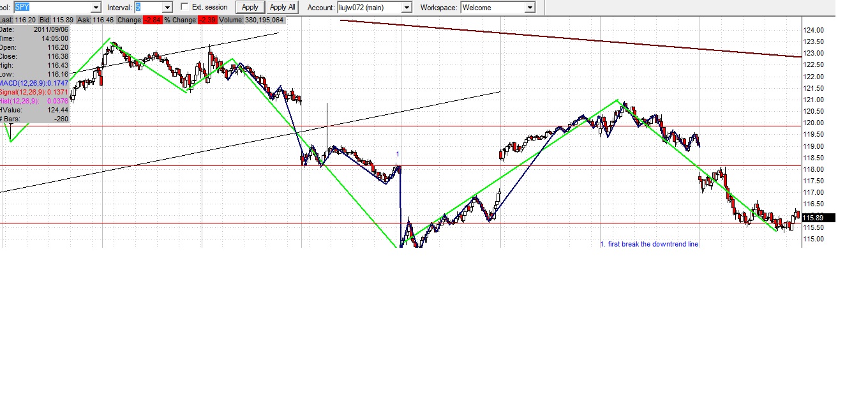Click the Signal(12,26,9) indicator value

[34, 92]
